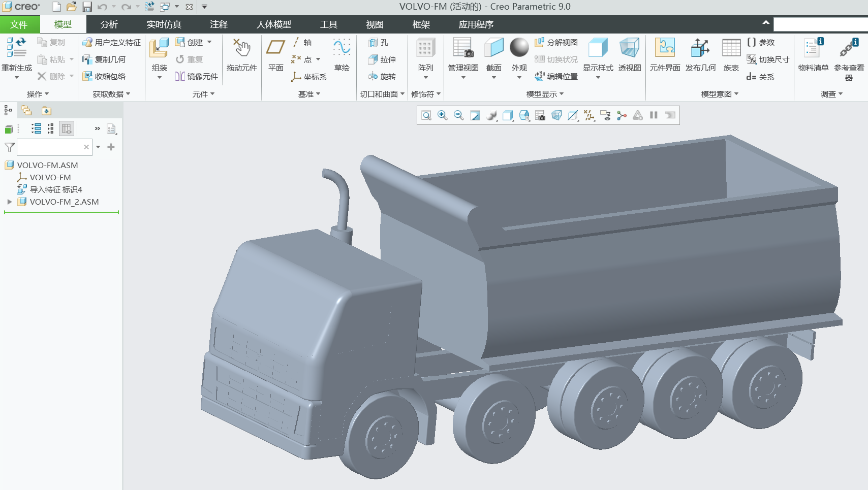The height and width of the screenshot is (490, 868).
Task: Expand the VOLVO-FM_2.ASM tree node
Action: click(x=9, y=202)
